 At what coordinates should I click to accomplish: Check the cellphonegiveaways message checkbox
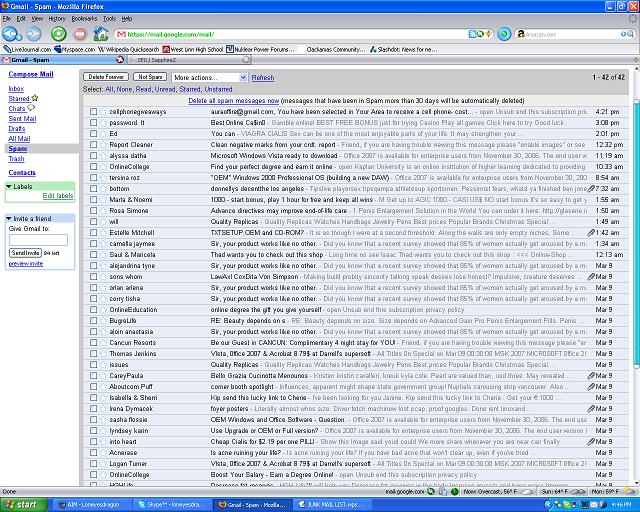coord(93,111)
